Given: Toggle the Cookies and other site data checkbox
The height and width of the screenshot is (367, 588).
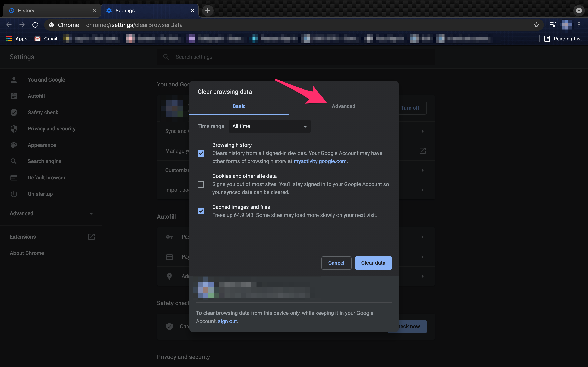Looking at the screenshot, I should [x=202, y=184].
